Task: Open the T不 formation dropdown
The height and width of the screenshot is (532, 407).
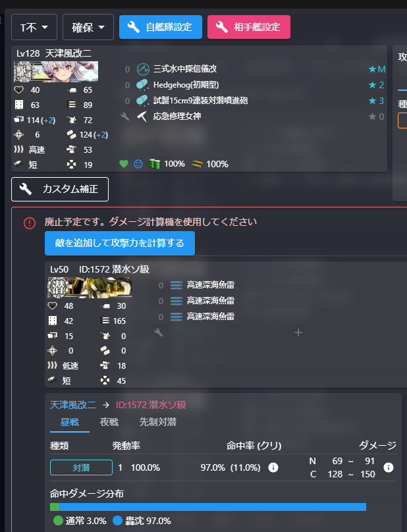Action: [x=34, y=27]
